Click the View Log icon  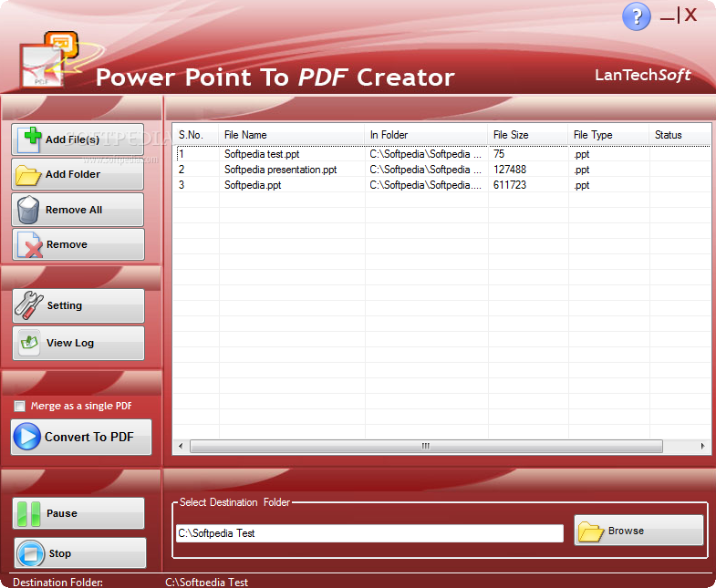tap(29, 343)
